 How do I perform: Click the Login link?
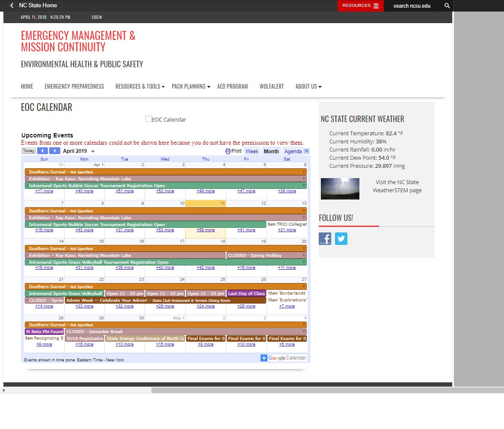tap(97, 18)
